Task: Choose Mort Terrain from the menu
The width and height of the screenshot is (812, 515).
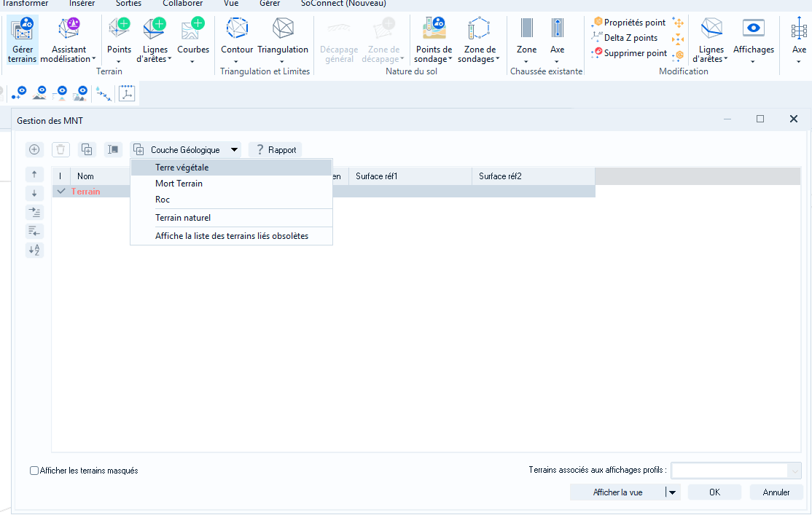Action: point(232,184)
